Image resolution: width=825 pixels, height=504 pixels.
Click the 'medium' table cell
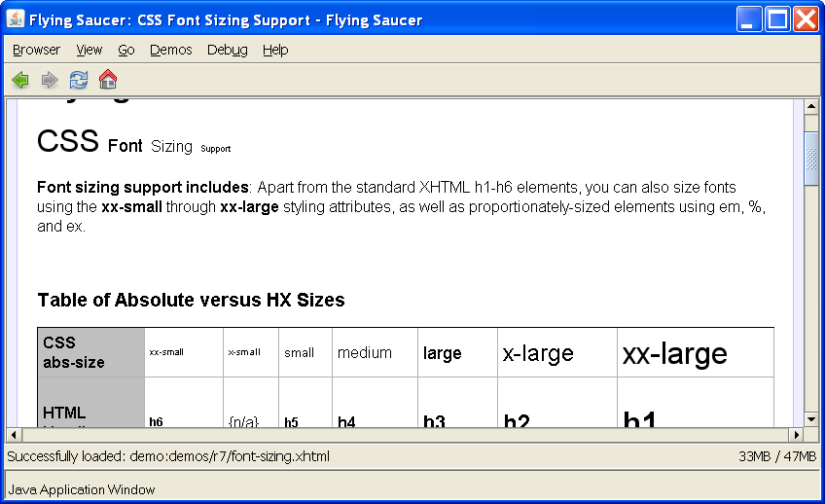[376, 352]
